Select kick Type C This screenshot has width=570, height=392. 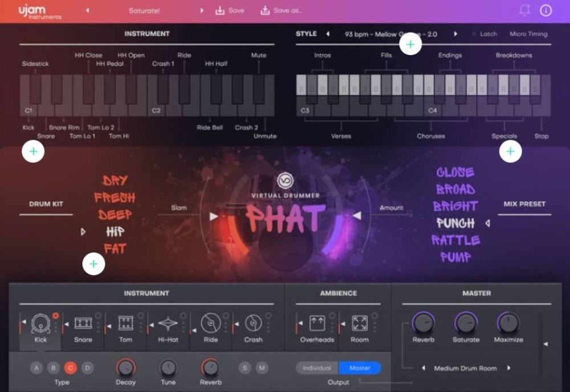71,368
